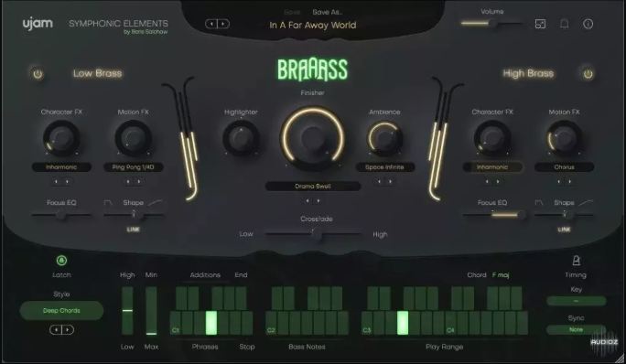Toggle the Latch lock icon

(x=61, y=261)
